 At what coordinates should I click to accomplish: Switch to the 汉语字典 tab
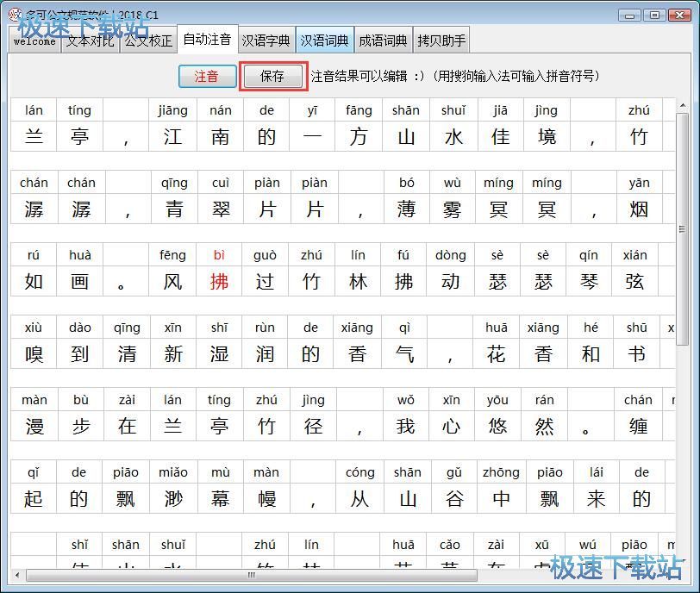(x=266, y=41)
